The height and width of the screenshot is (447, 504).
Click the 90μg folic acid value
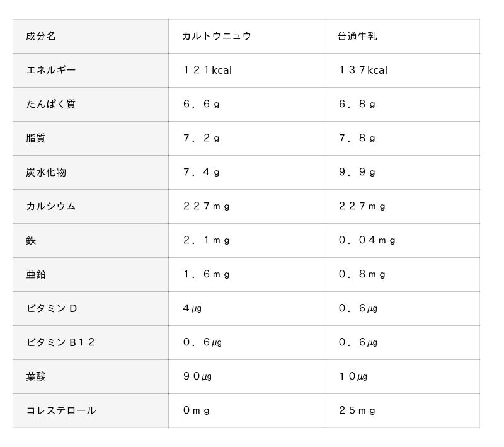point(197,376)
